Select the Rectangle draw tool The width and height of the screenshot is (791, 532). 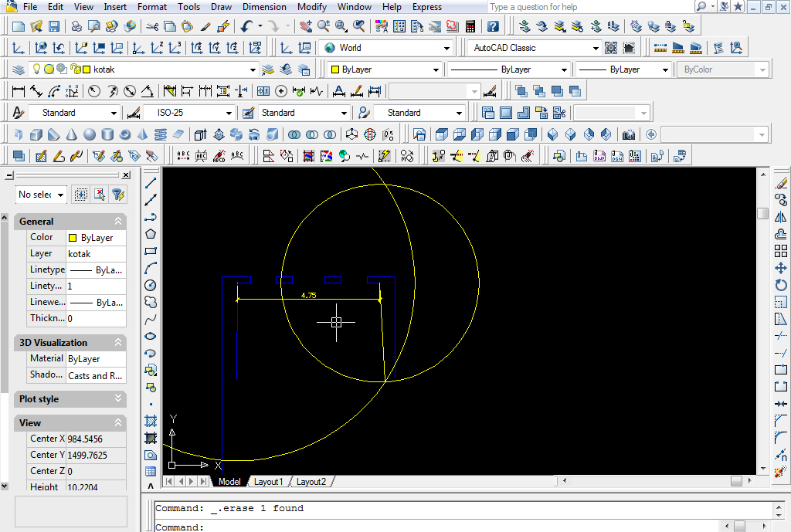coord(151,251)
